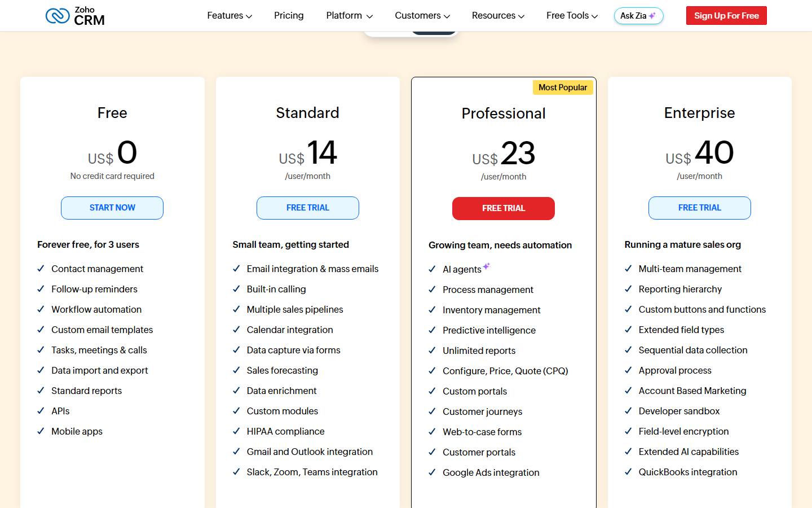Viewport: 812px width, 508px height.
Task: Click the Zoho CRM logo
Action: click(x=75, y=16)
